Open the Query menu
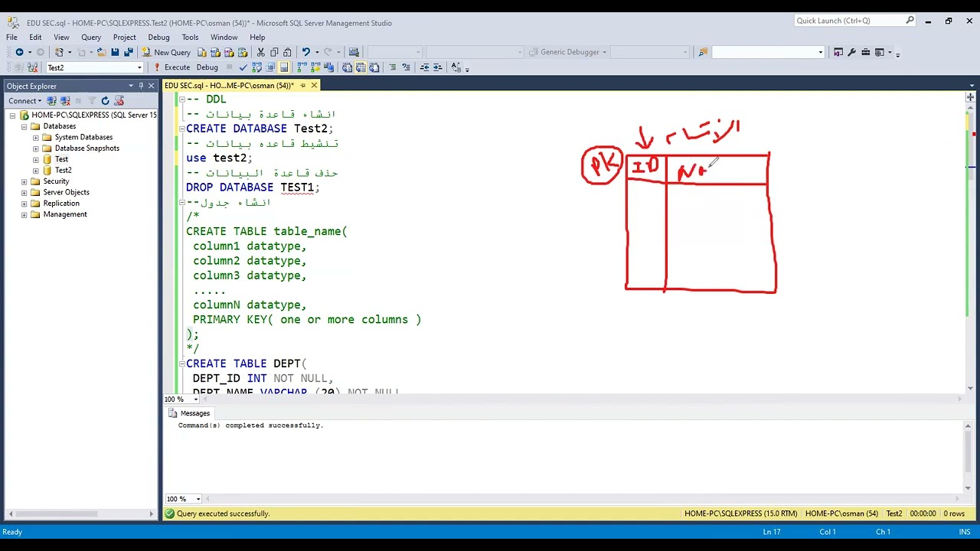This screenshot has width=980, height=551. 91,37
